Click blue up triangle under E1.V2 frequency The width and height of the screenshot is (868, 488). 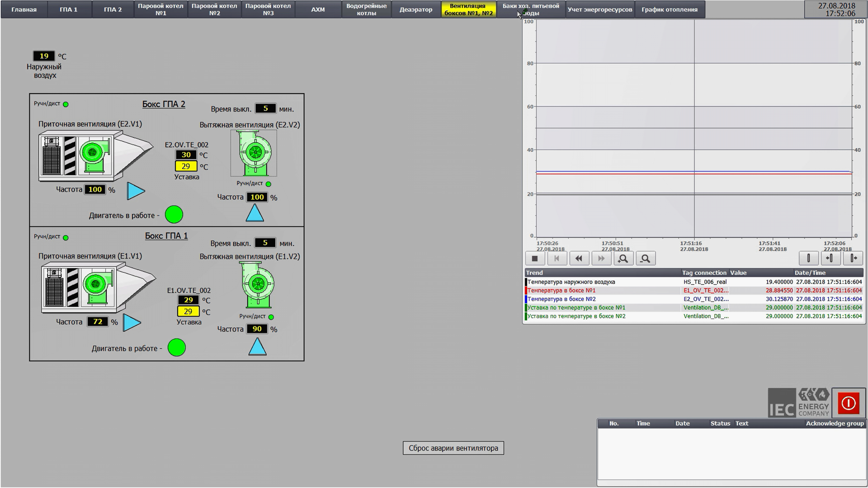click(257, 347)
